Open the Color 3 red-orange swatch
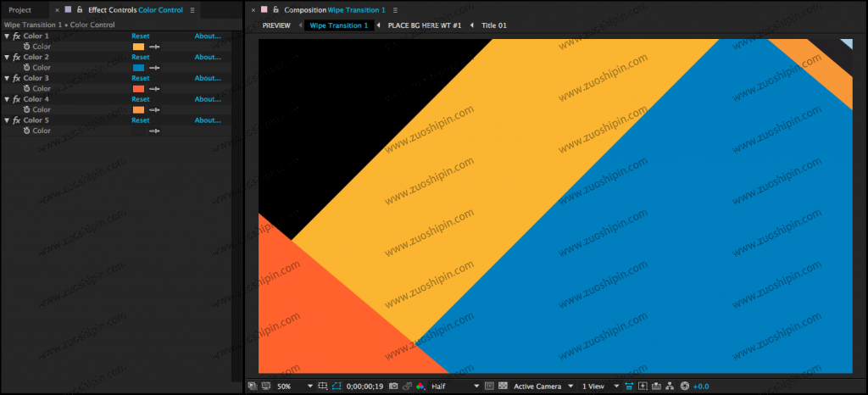The width and height of the screenshot is (868, 395). pos(138,89)
